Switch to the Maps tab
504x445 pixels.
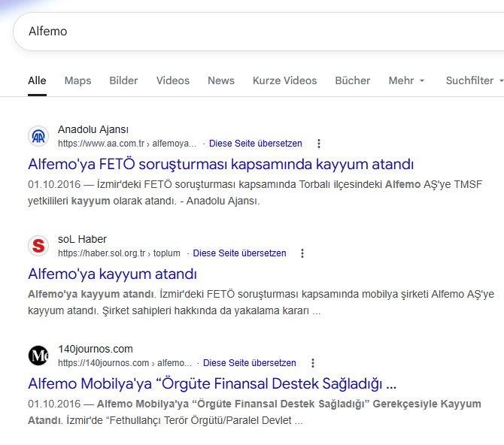click(77, 80)
